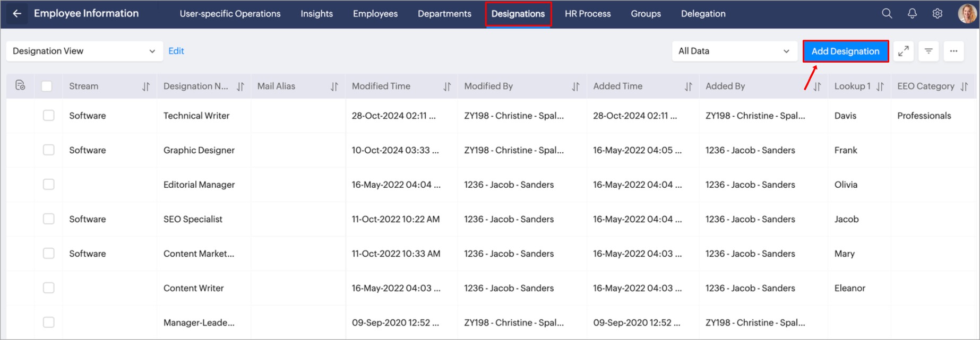Open the All Data dropdown

pos(735,51)
